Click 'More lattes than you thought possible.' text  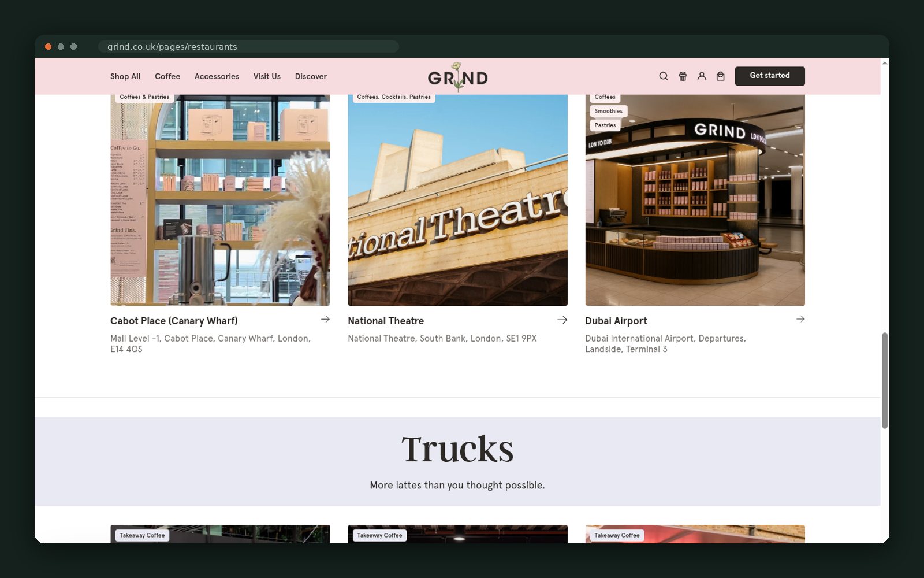click(457, 486)
